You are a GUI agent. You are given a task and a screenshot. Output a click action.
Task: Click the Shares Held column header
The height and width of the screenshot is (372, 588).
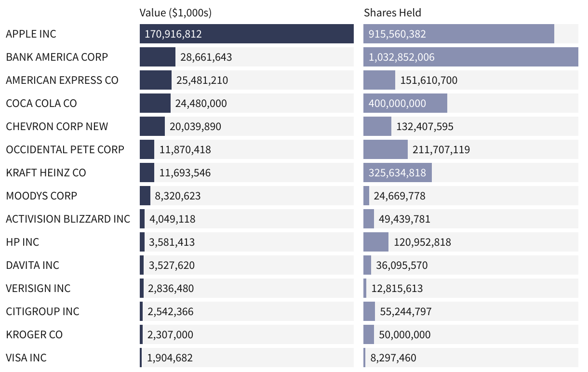pyautogui.click(x=392, y=13)
